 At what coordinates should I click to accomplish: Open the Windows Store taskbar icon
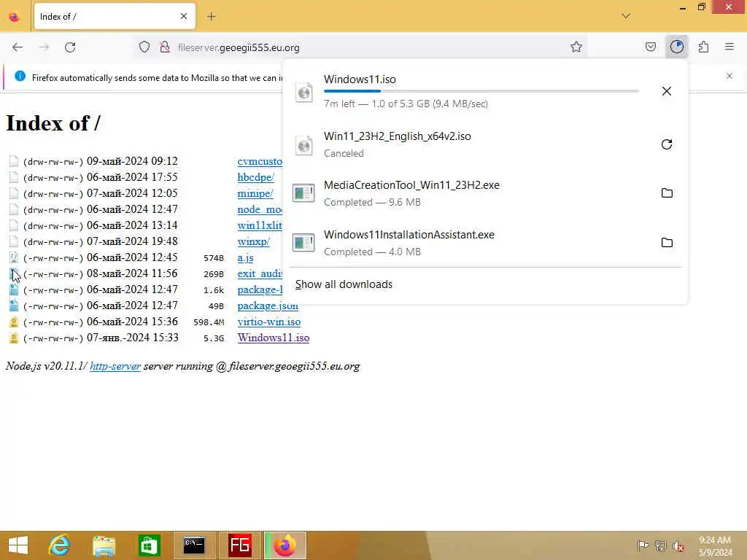point(149,545)
